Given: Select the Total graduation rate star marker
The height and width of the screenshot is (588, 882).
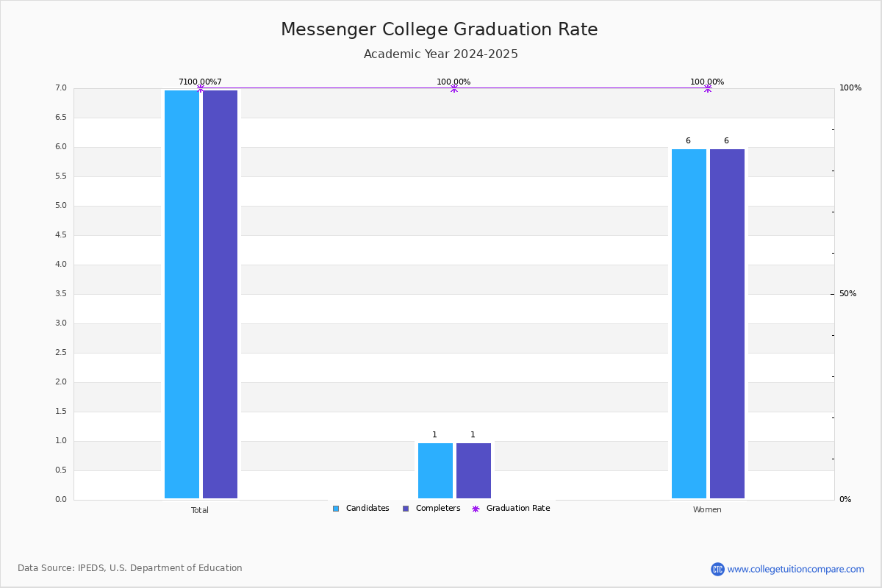Looking at the screenshot, I should pos(200,88).
